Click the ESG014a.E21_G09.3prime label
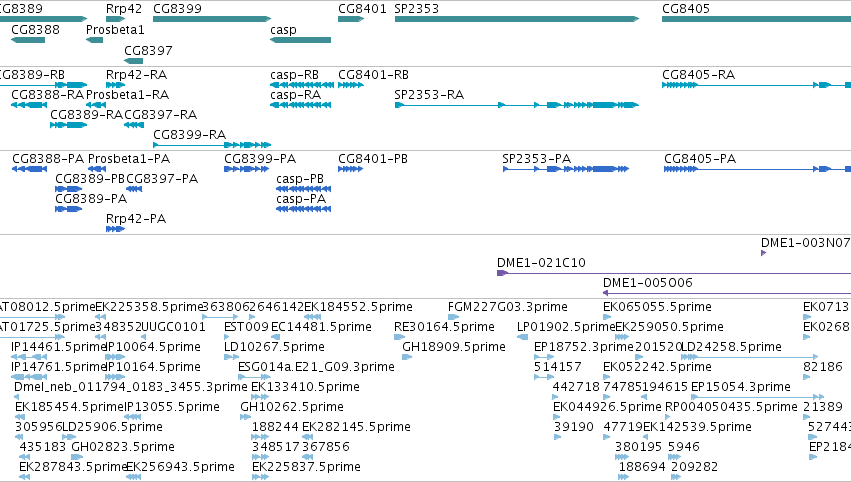851x482 pixels. click(316, 367)
